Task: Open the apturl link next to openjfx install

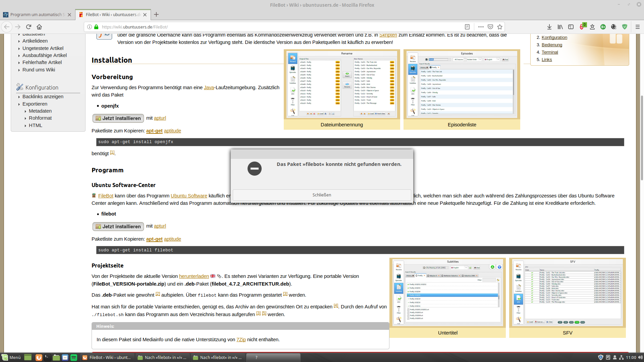Action: click(160, 118)
